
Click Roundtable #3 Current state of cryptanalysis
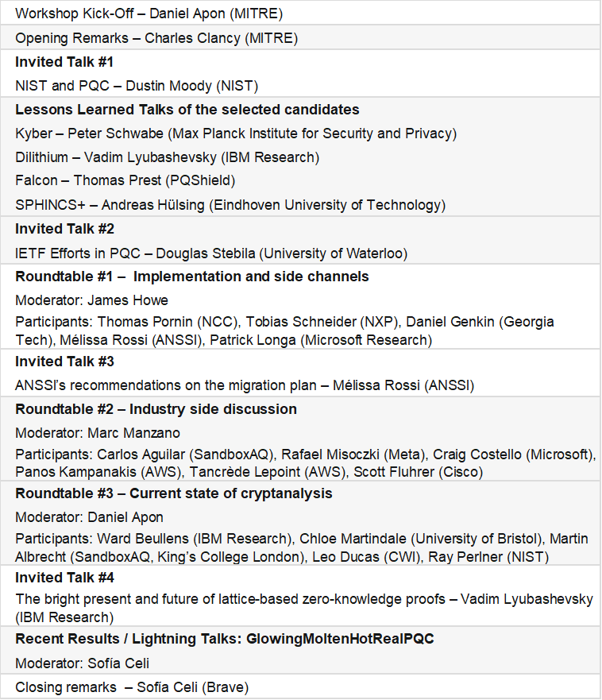tap(173, 493)
